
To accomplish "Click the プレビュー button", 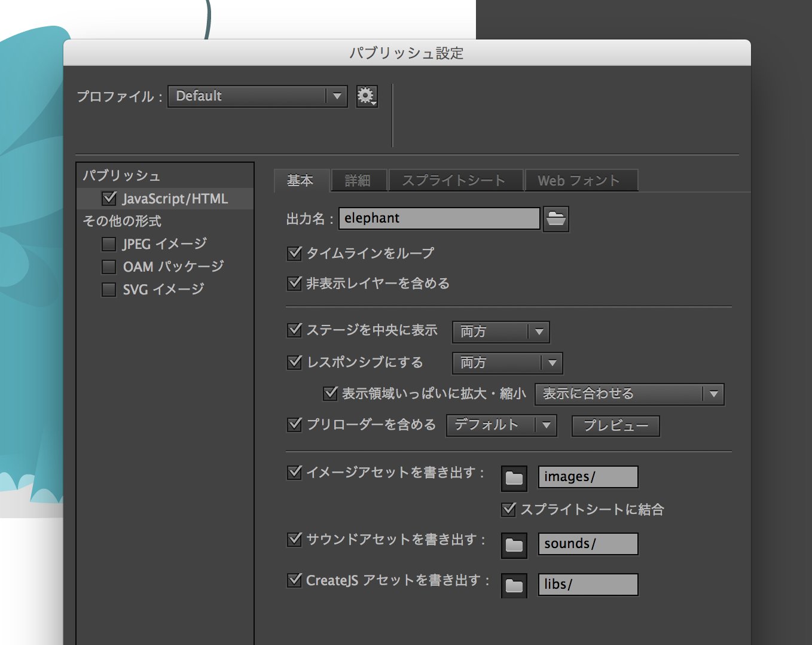I will 616,426.
